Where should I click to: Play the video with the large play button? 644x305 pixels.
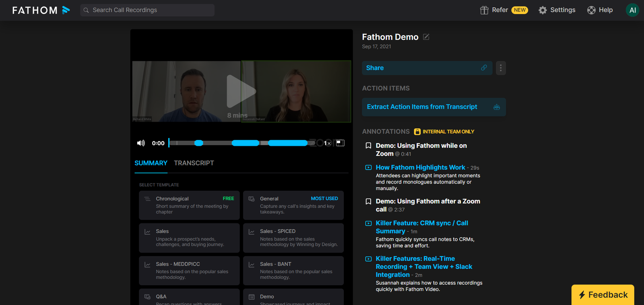[x=241, y=91]
